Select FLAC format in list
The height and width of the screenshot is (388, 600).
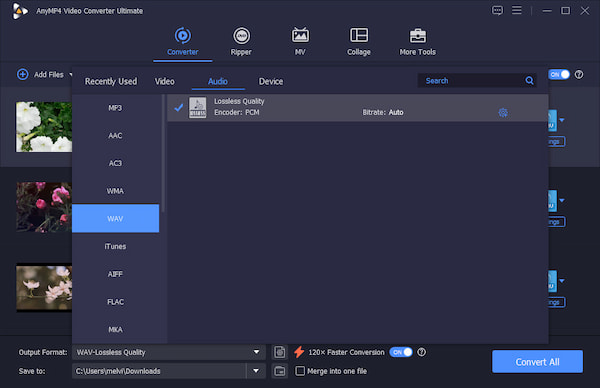[116, 302]
